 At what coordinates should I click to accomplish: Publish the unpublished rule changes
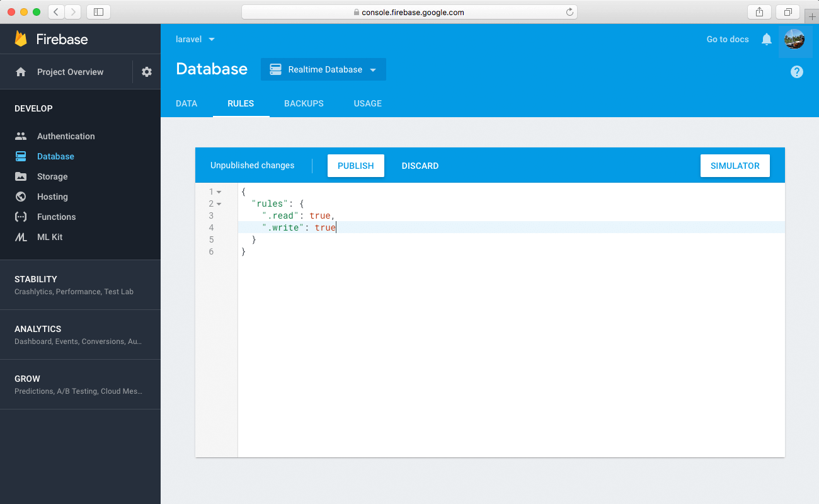(x=356, y=166)
